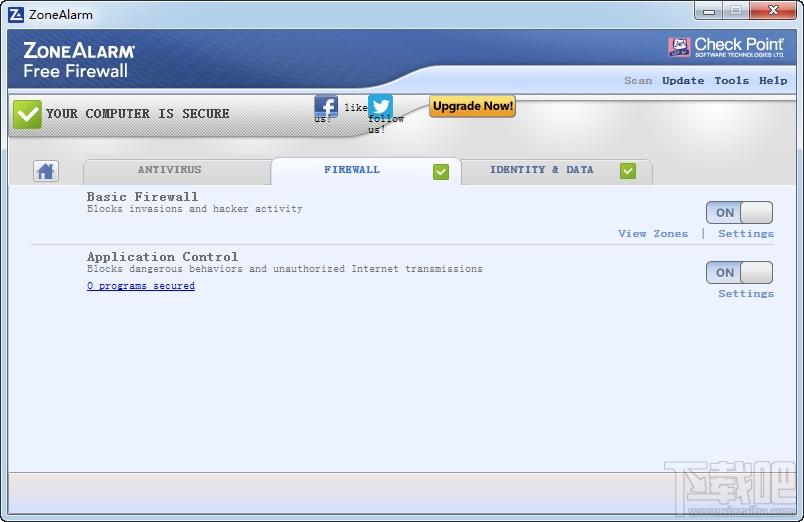Viewport: 804px width, 522px height.
Task: Go to the Home icon tab
Action: coord(46,171)
